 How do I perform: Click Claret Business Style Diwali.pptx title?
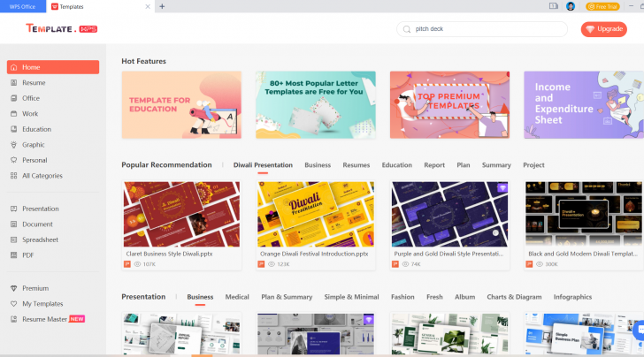(169, 254)
